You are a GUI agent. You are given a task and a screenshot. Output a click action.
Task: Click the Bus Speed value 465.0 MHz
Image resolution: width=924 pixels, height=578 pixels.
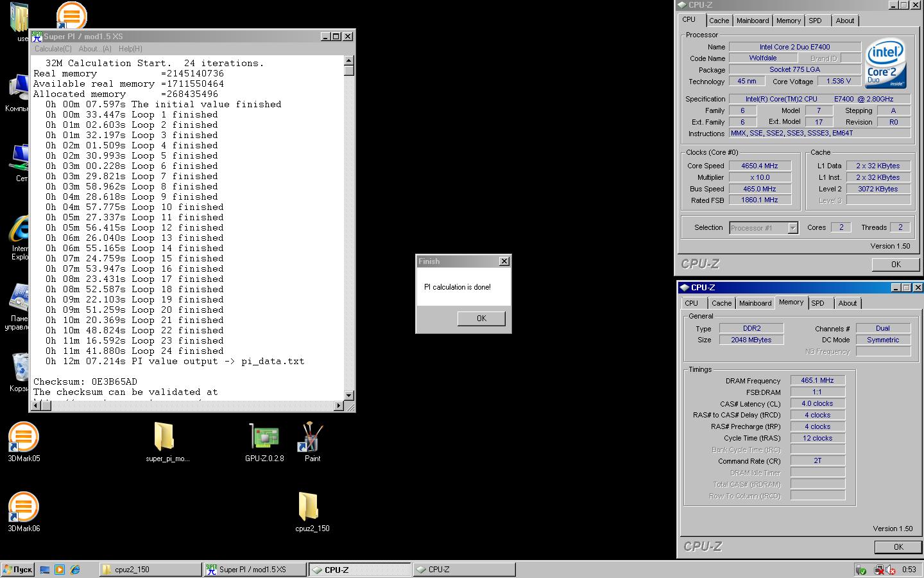pyautogui.click(x=760, y=189)
